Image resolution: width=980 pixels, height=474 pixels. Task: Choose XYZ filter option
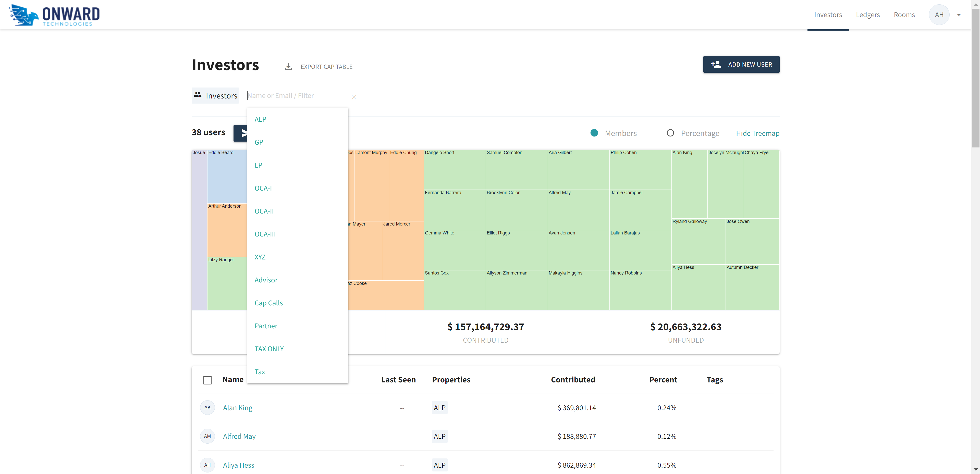tap(298, 257)
